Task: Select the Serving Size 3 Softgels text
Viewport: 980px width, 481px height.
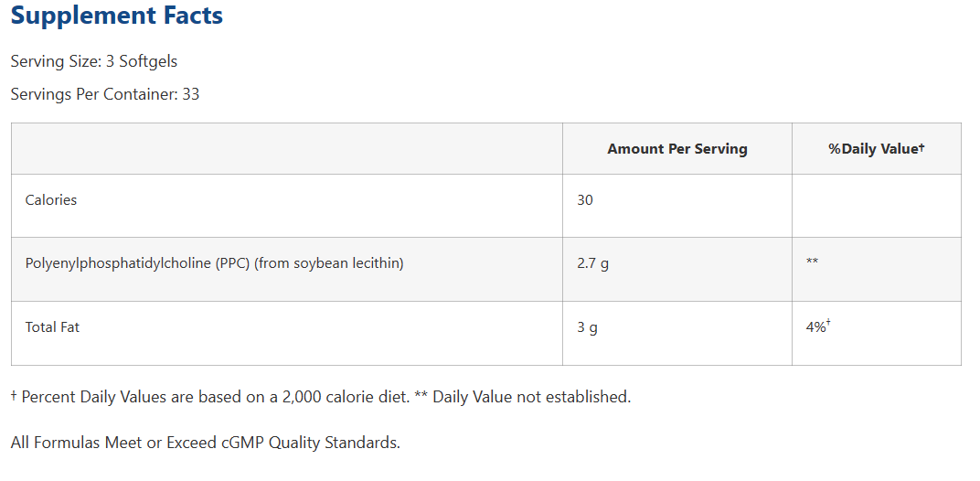Action: pos(94,61)
